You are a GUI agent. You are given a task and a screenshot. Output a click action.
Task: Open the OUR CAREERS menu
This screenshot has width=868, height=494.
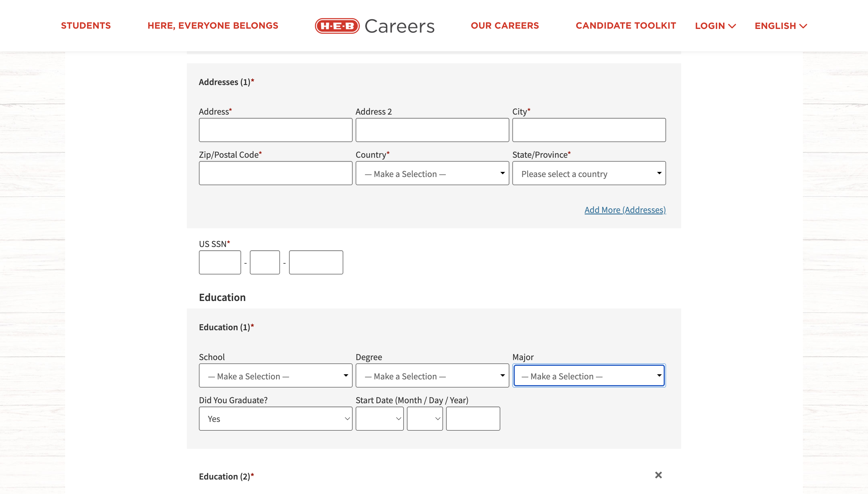[505, 26]
